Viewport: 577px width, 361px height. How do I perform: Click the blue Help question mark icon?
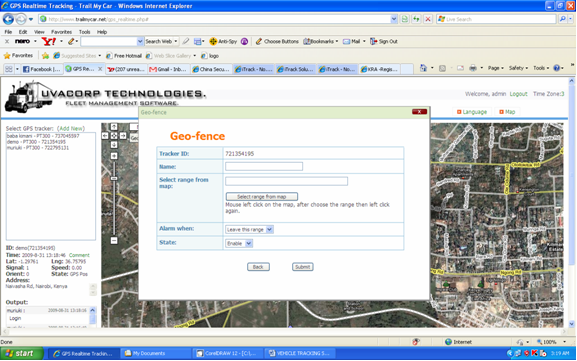[x=556, y=68]
